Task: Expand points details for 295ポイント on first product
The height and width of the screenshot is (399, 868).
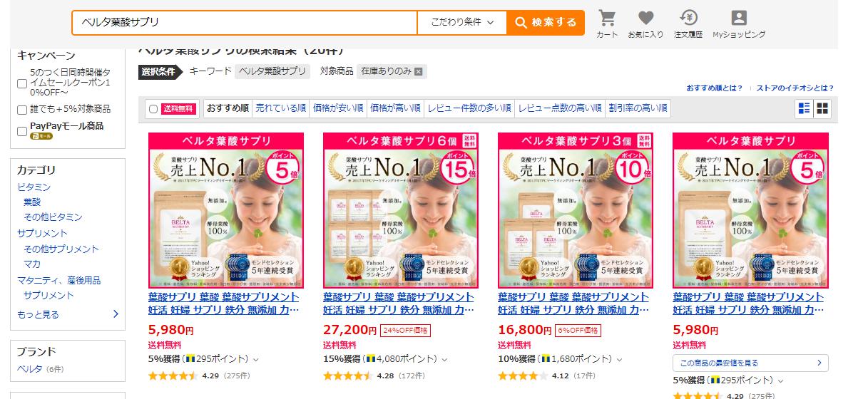Action: (255, 359)
